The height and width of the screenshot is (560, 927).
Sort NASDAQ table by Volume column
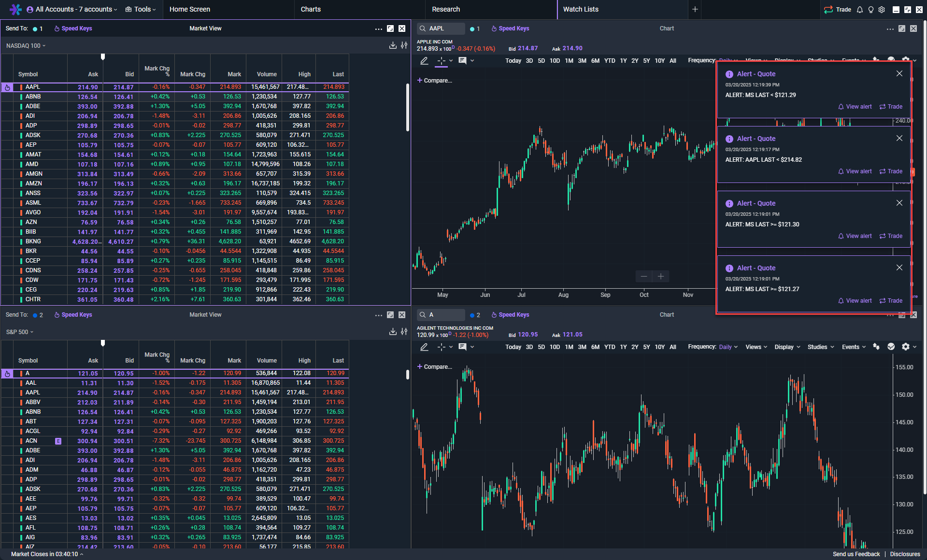click(267, 74)
